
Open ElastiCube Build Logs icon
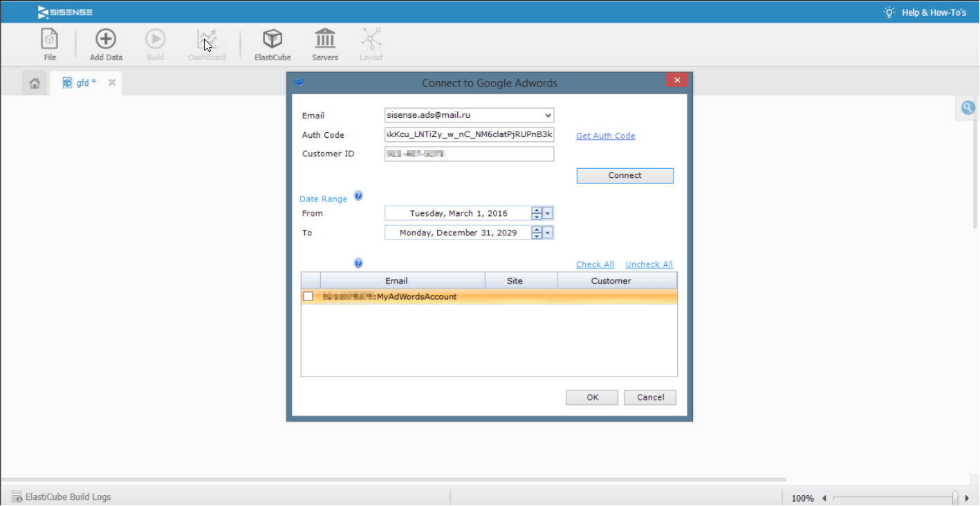click(x=17, y=496)
